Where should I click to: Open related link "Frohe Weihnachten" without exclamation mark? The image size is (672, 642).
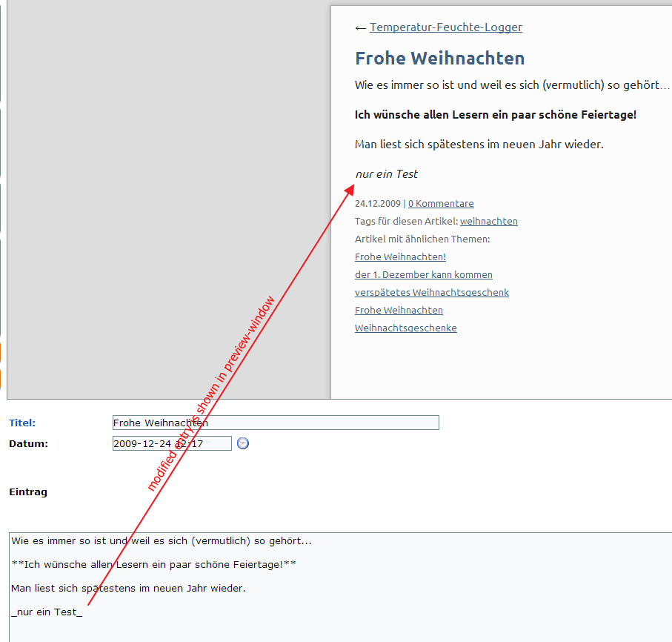click(399, 311)
